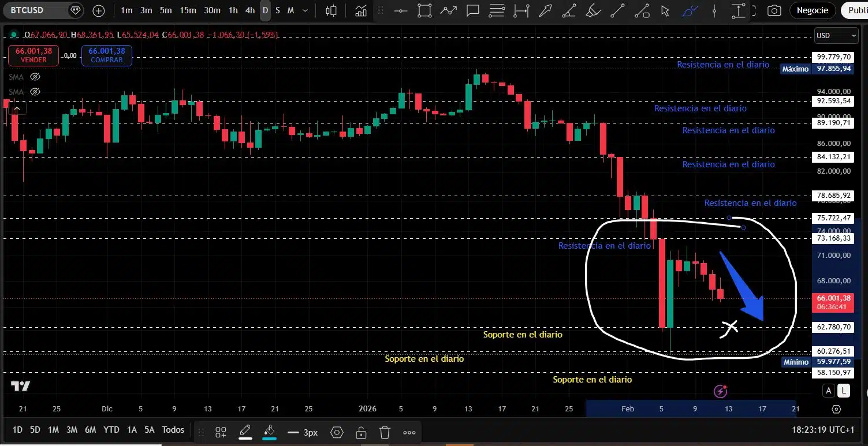Show the second hidden SMA indicator
The height and width of the screenshot is (446, 868).
coord(35,91)
